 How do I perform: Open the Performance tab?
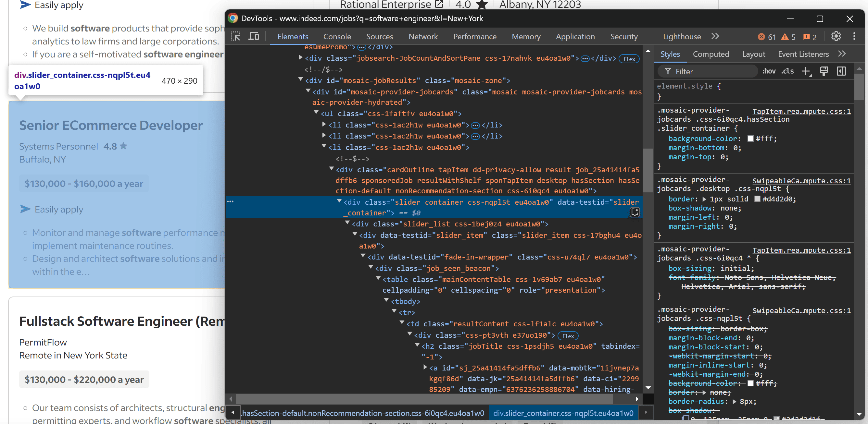pyautogui.click(x=475, y=37)
